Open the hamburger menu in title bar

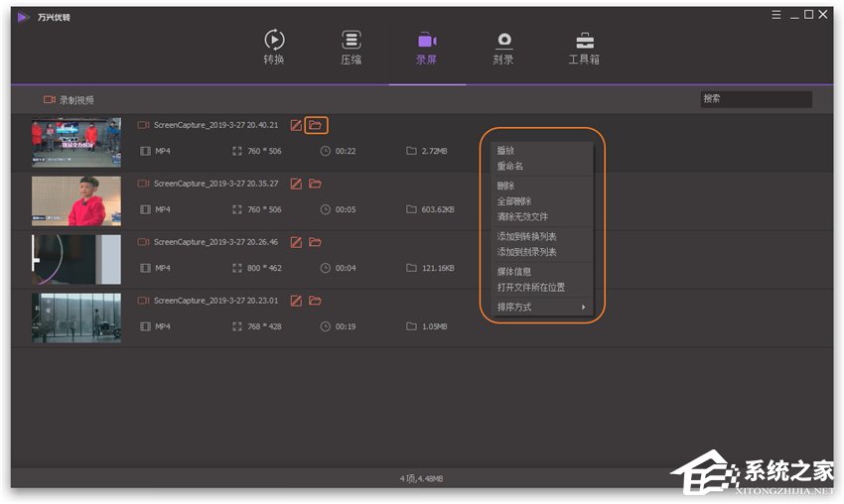click(776, 15)
